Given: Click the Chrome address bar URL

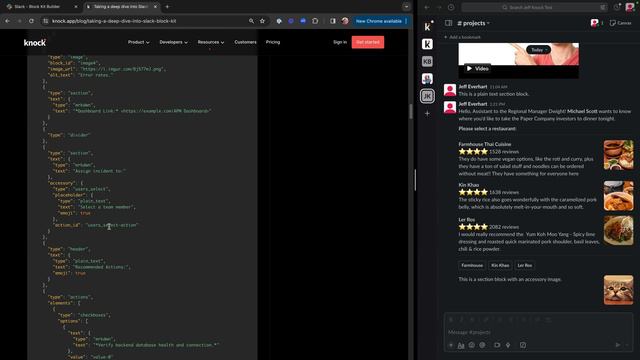Looking at the screenshot, I should click(114, 21).
